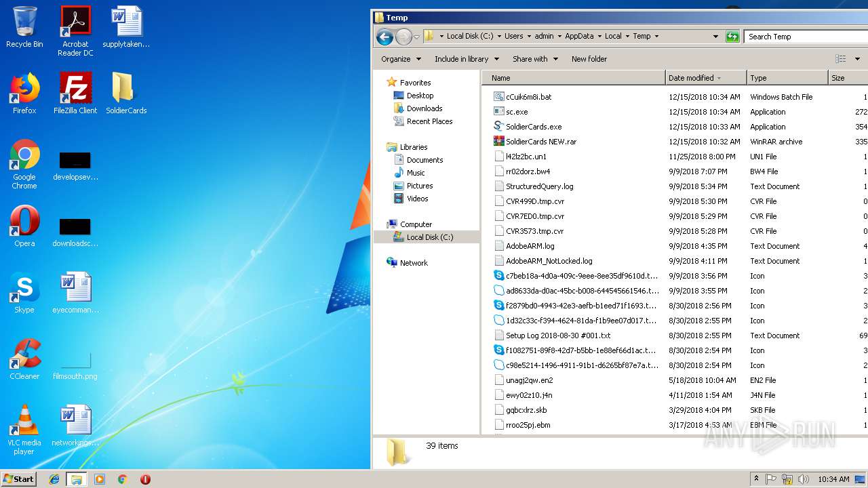This screenshot has height=488, width=868.
Task: Open FileZilla Client desktop shortcut
Action: [75, 94]
